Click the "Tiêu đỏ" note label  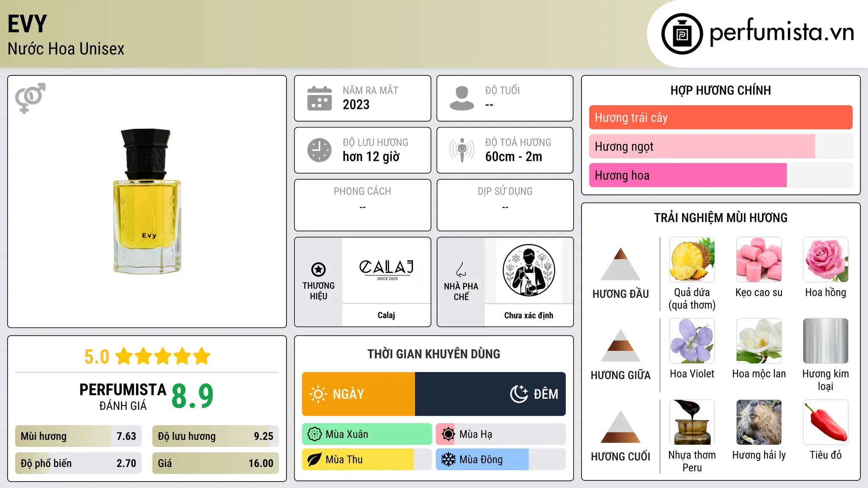coord(826,455)
